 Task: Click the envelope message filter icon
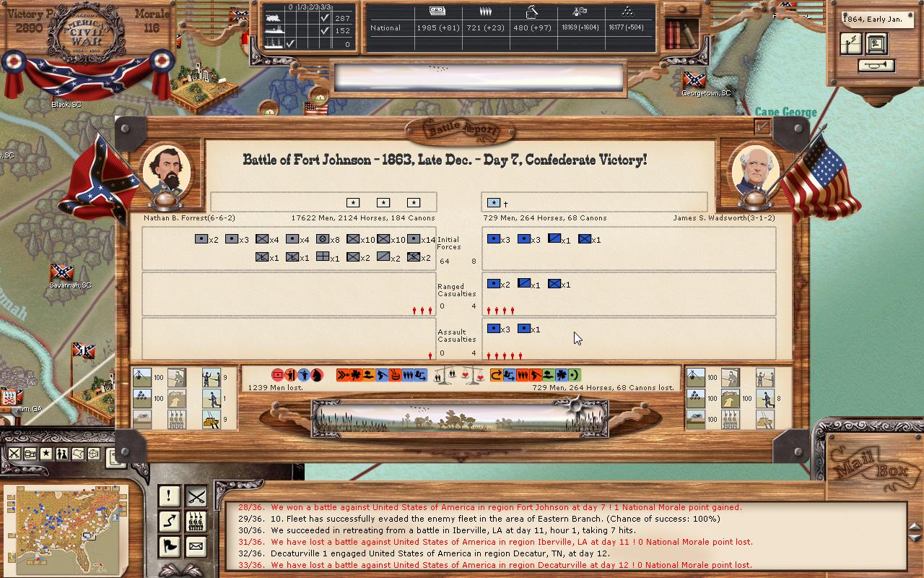(x=196, y=546)
